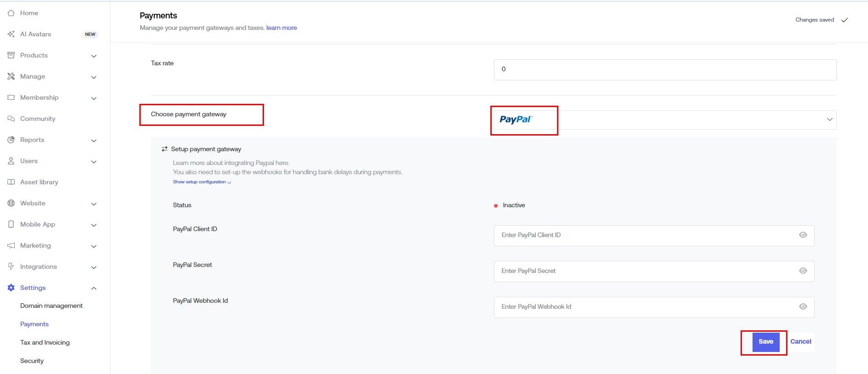
Task: Click the Website globe icon
Action: 11,203
